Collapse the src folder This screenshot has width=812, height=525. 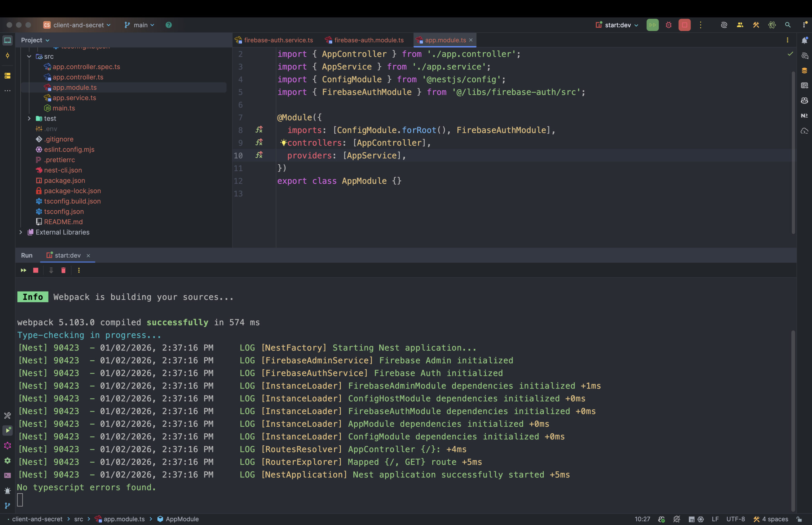tap(29, 56)
